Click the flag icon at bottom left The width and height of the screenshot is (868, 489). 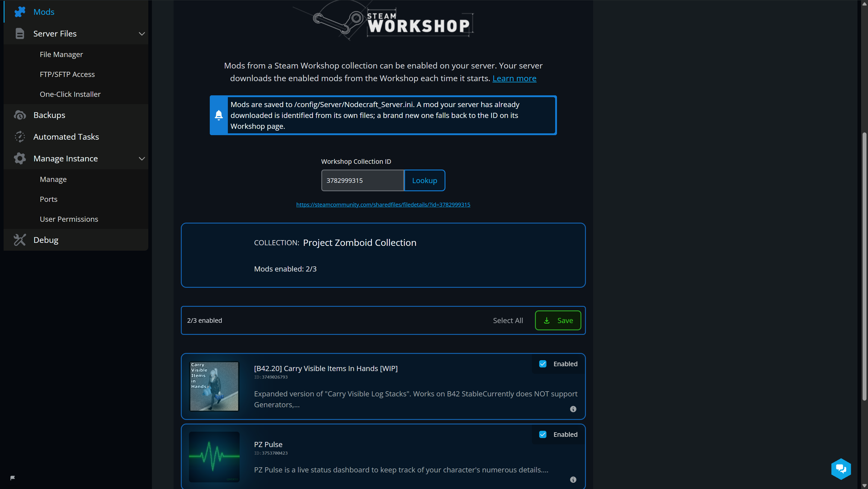point(12,478)
